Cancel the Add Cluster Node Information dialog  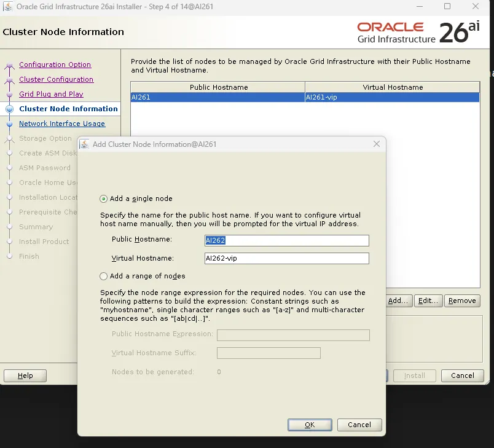click(x=359, y=425)
